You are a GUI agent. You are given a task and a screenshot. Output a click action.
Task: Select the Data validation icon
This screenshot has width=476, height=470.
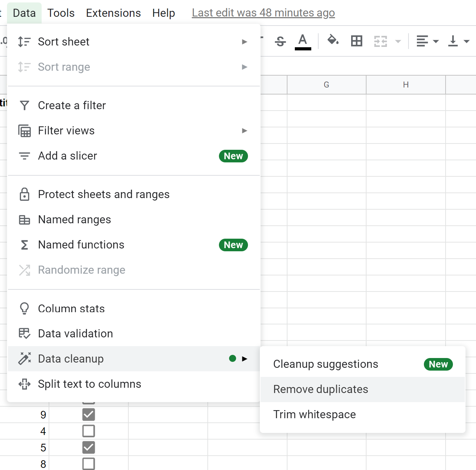click(24, 334)
